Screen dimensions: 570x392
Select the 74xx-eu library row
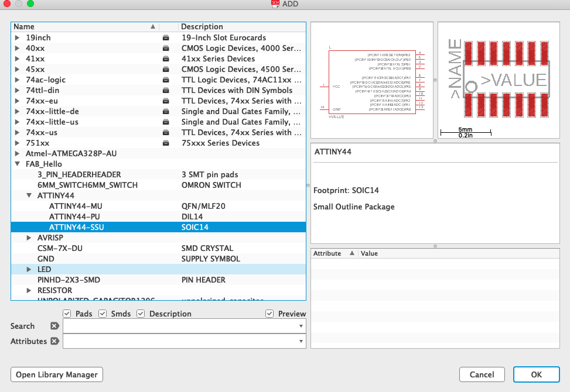coord(159,101)
